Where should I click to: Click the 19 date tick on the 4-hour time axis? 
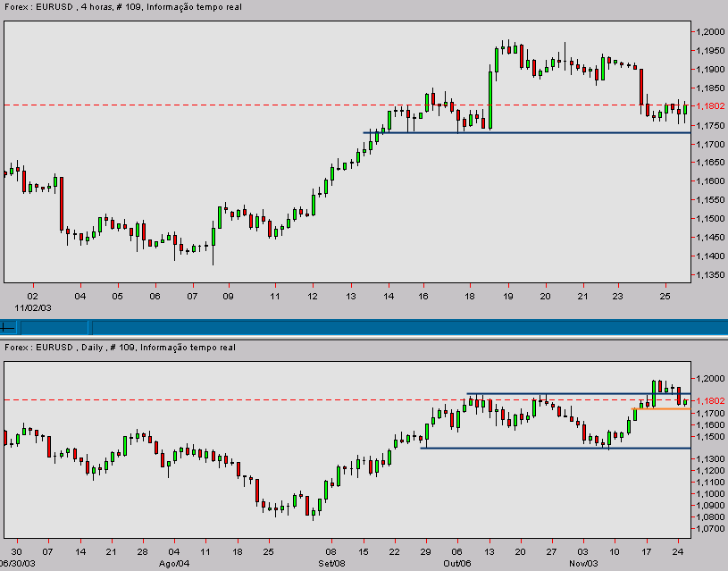(x=508, y=296)
